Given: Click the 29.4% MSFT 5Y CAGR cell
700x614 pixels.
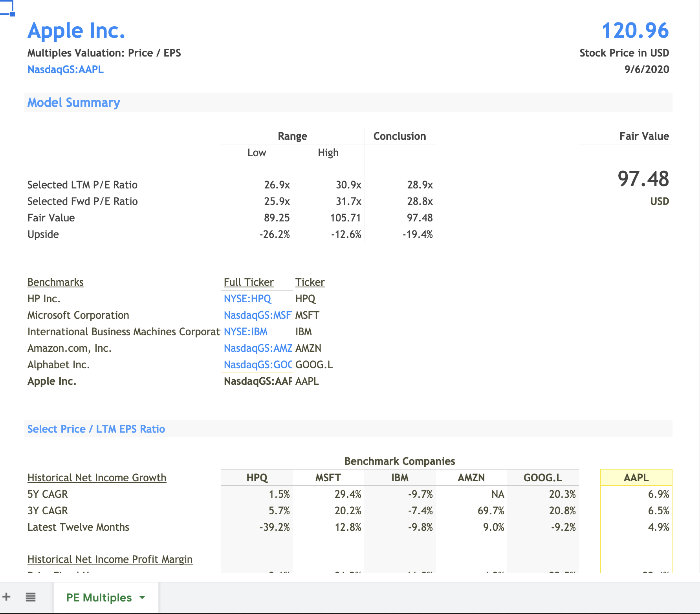Looking at the screenshot, I should (x=348, y=494).
